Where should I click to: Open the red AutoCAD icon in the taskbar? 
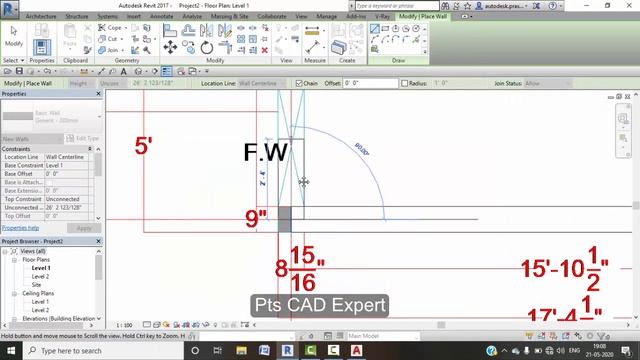[356, 351]
